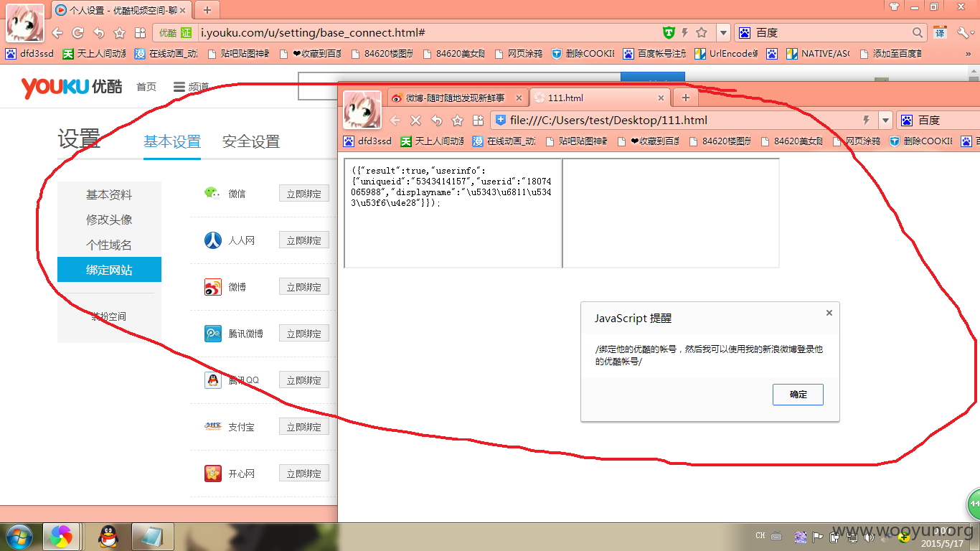The width and height of the screenshot is (980, 551).
Task: Open the QQ penguin on the taskbar
Action: (x=109, y=536)
